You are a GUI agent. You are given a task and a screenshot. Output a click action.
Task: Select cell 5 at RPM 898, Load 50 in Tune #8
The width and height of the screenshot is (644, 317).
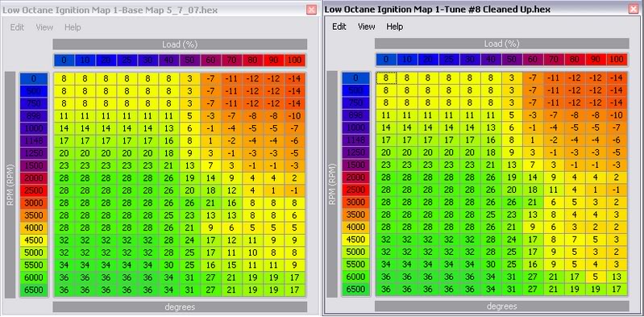point(512,115)
